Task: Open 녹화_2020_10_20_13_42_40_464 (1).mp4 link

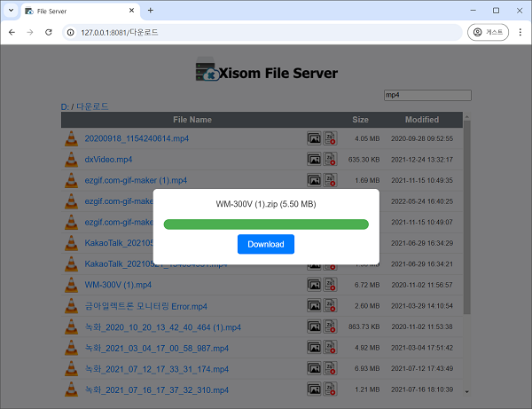Action: 163,327
